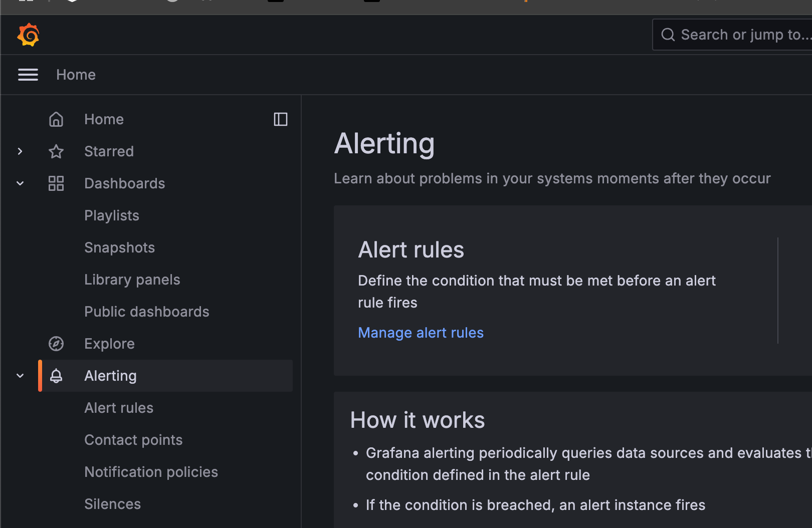Open Explore in the sidebar

109,344
